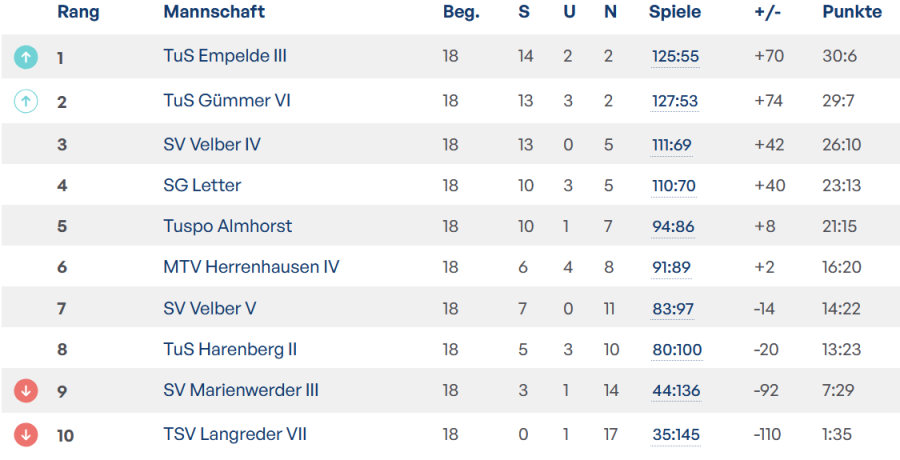Select SV Velber IV team name
This screenshot has width=900, height=460.
[212, 144]
